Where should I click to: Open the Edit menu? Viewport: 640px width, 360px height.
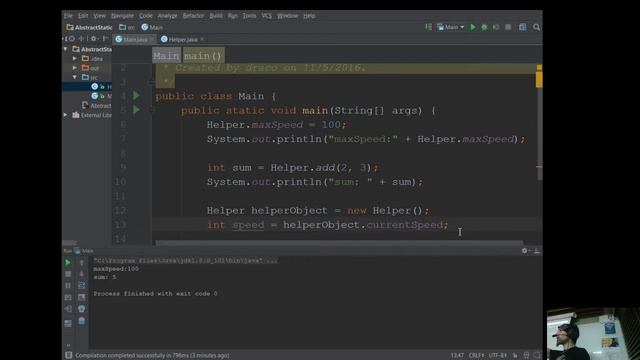click(x=83, y=16)
